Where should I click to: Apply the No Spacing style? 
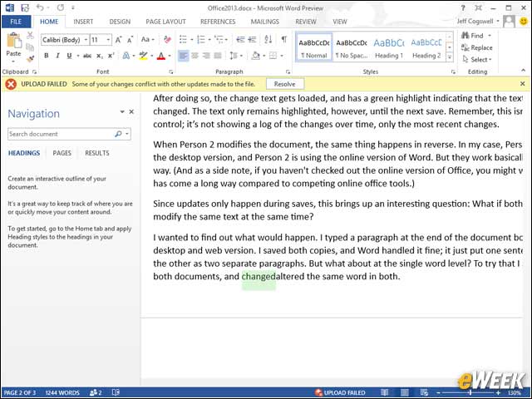coord(352,48)
